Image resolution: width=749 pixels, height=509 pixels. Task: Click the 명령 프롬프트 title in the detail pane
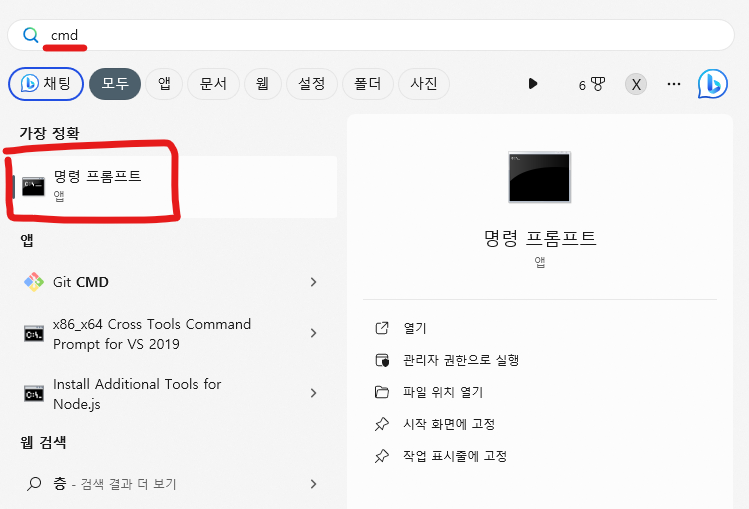(540, 238)
